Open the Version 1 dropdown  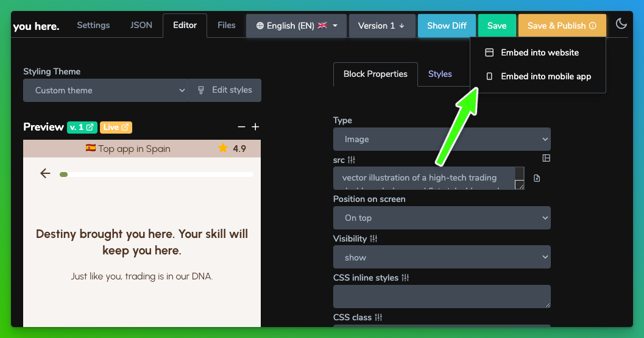click(382, 26)
